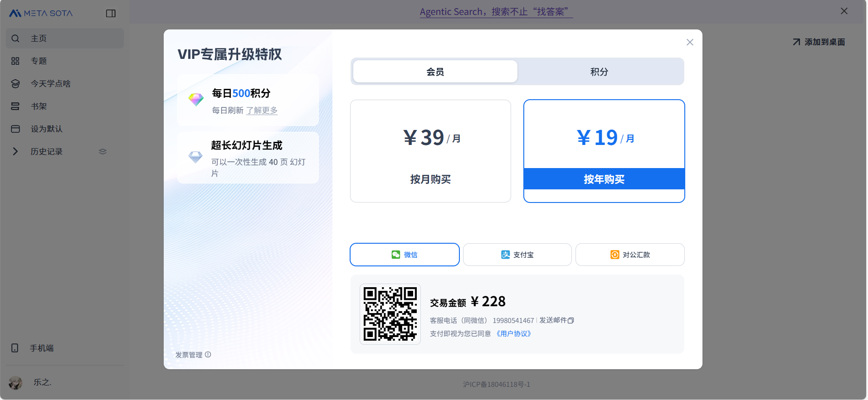Toggle the sidebar collapse icon
868x400 pixels.
[x=111, y=14]
